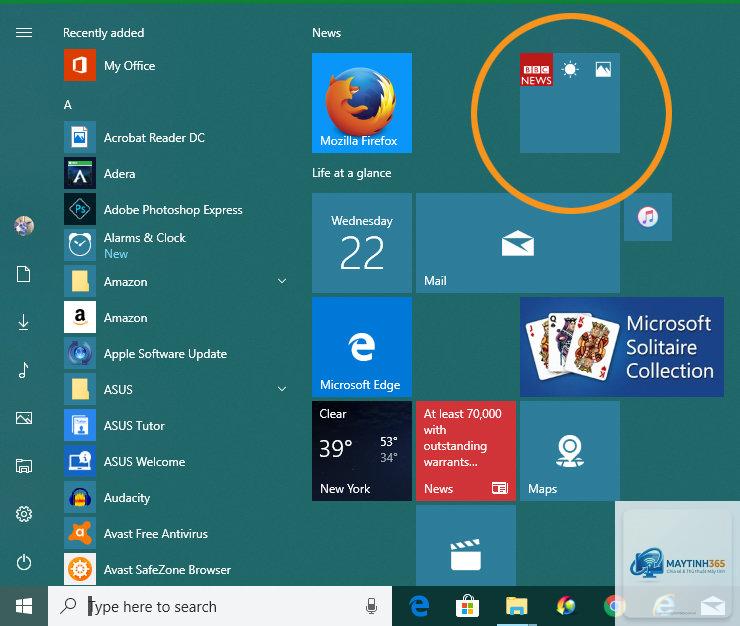The width and height of the screenshot is (740, 626).
Task: Click the Life at a glance group header
Action: click(x=352, y=173)
